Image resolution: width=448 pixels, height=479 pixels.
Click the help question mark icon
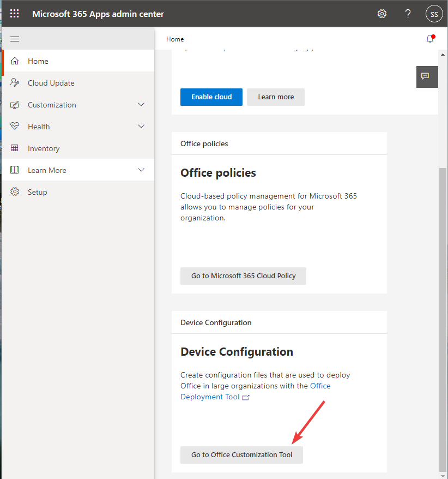[408, 14]
